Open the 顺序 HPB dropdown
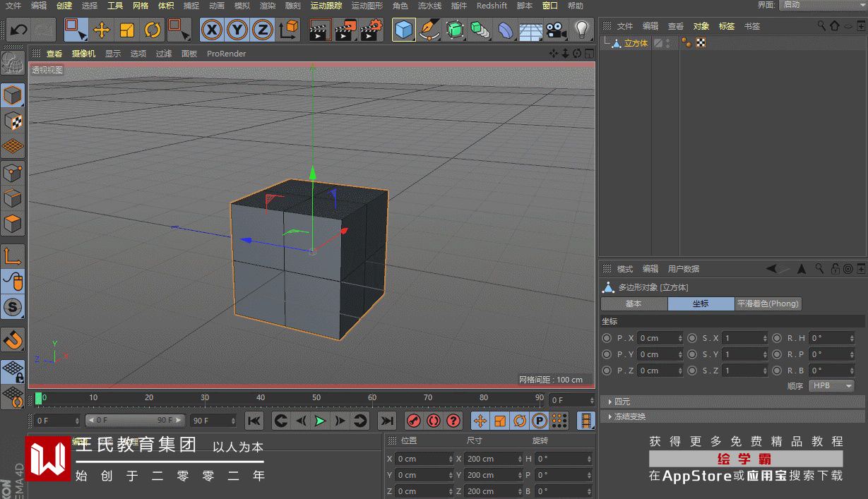 click(x=831, y=386)
